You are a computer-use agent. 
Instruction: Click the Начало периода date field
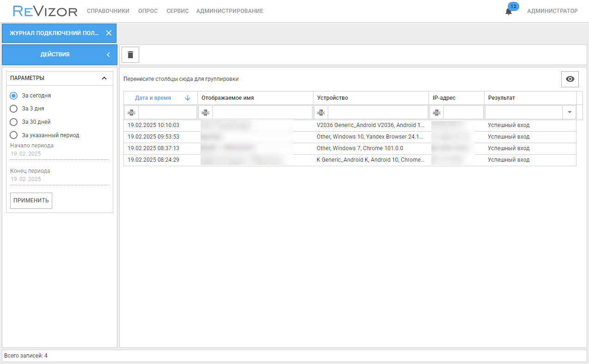pyautogui.click(x=60, y=154)
